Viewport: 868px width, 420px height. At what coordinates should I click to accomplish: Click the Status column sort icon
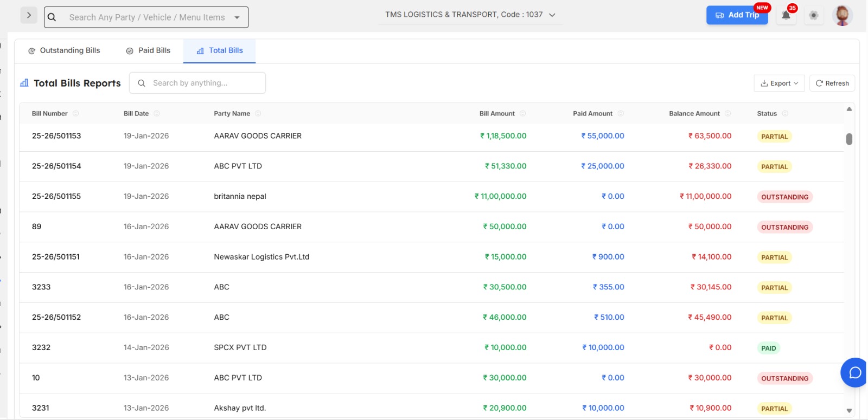click(x=785, y=114)
